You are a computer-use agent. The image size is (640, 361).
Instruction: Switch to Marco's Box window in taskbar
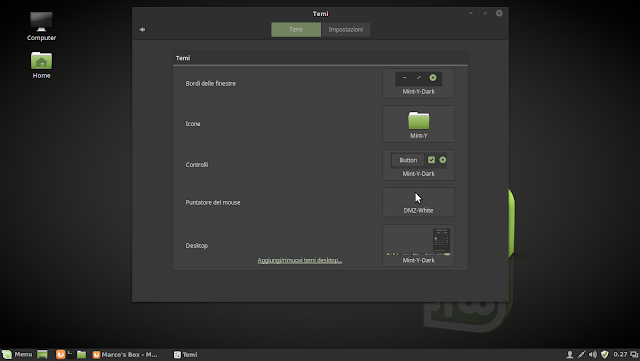coord(126,354)
